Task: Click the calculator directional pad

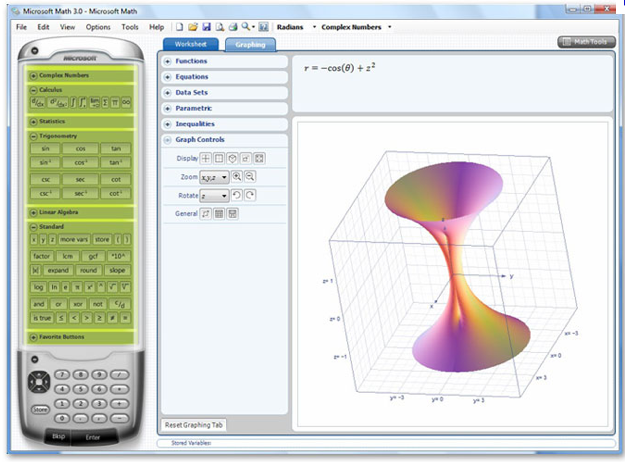Action: point(39,382)
